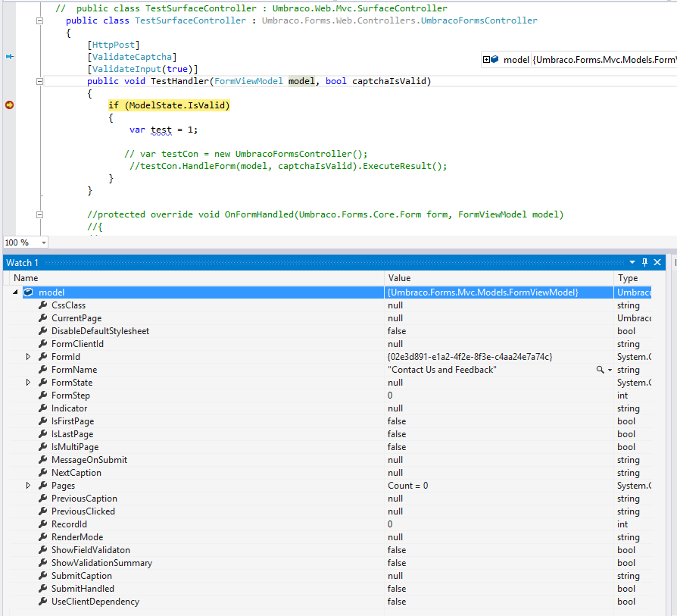Screen dimensions: 677x616
Task: Expand the FormState node
Action: [28, 383]
